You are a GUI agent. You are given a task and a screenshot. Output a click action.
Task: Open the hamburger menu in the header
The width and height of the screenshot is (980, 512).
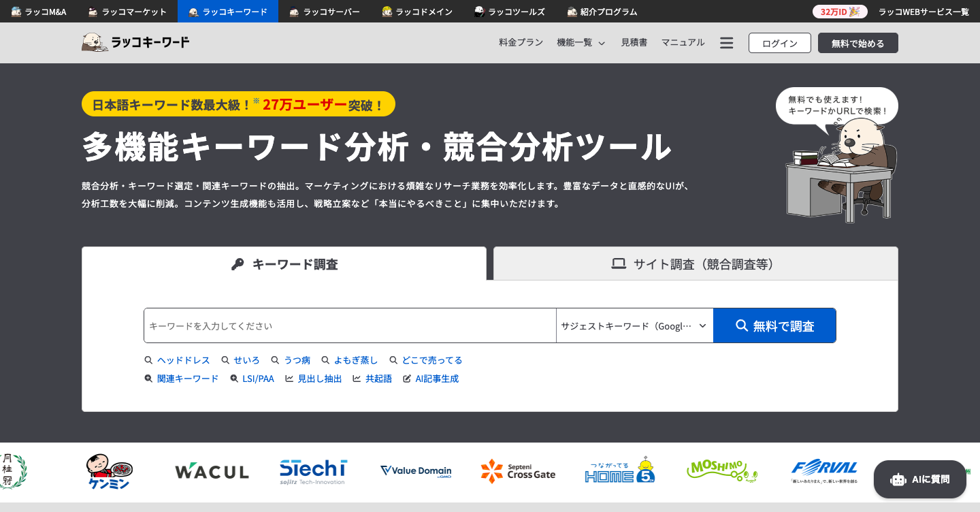(x=726, y=42)
